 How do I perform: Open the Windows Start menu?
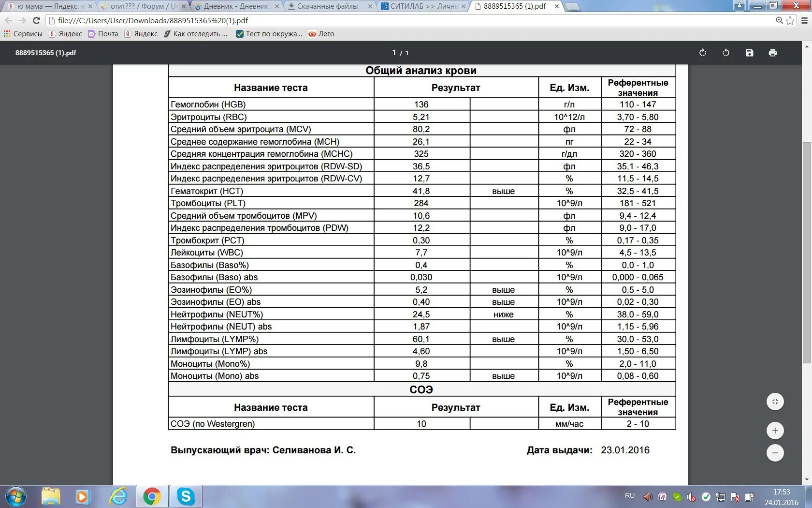coord(15,497)
